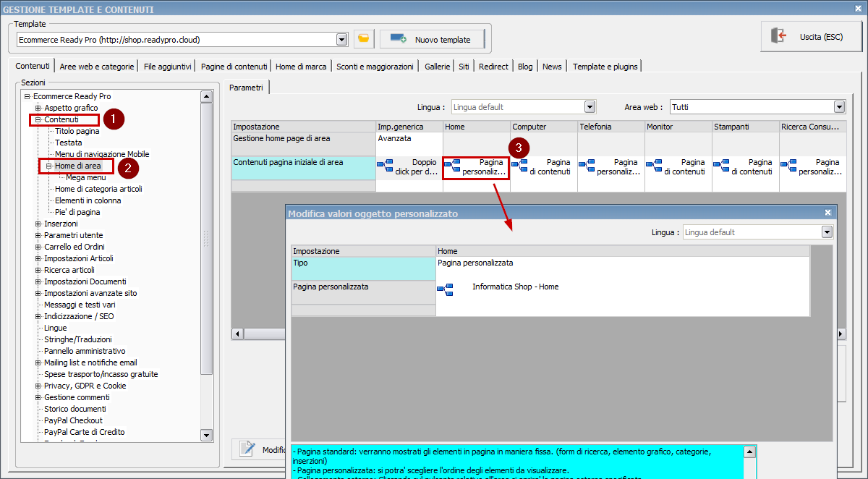Select Elementi in colonna item
The width and height of the screenshot is (868, 479).
(x=88, y=200)
